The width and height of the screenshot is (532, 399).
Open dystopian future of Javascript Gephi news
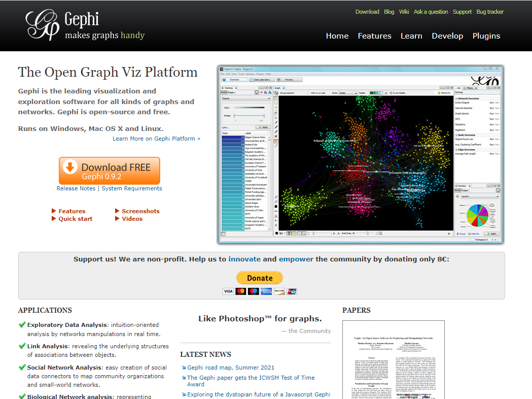coord(259,394)
